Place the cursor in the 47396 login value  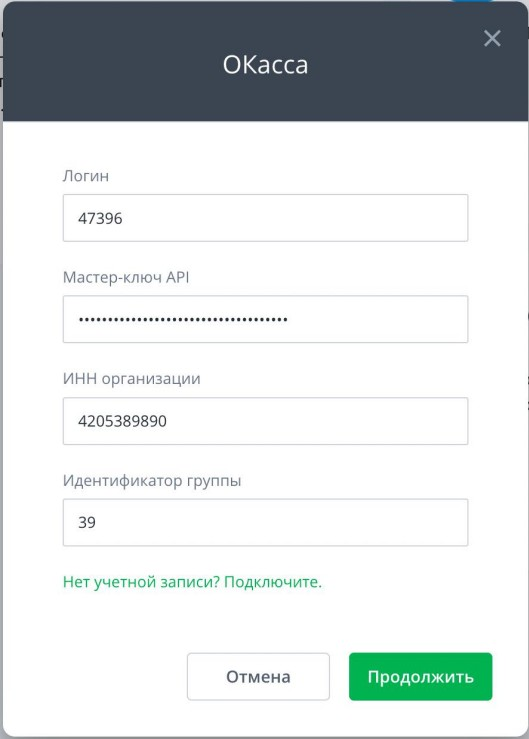[x=100, y=218]
